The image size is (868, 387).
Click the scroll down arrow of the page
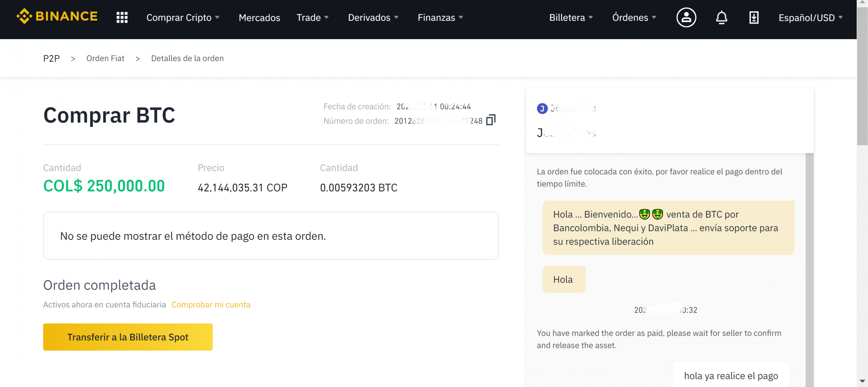coord(862,381)
